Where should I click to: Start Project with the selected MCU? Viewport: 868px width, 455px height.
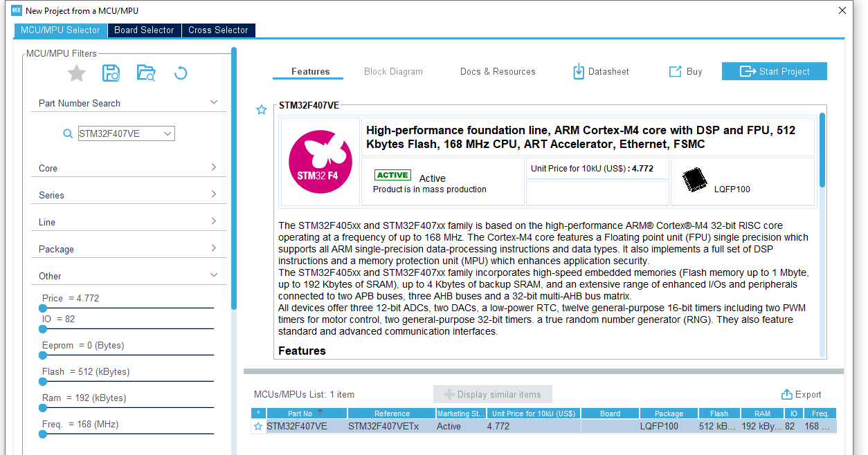(775, 71)
